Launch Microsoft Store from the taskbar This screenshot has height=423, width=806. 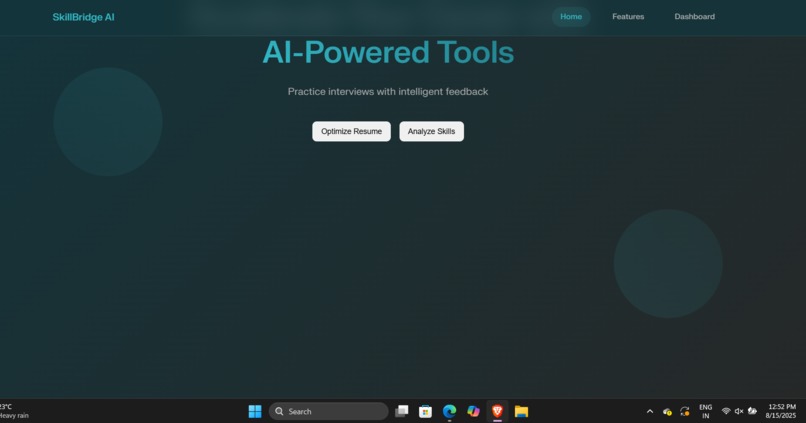[x=425, y=411]
